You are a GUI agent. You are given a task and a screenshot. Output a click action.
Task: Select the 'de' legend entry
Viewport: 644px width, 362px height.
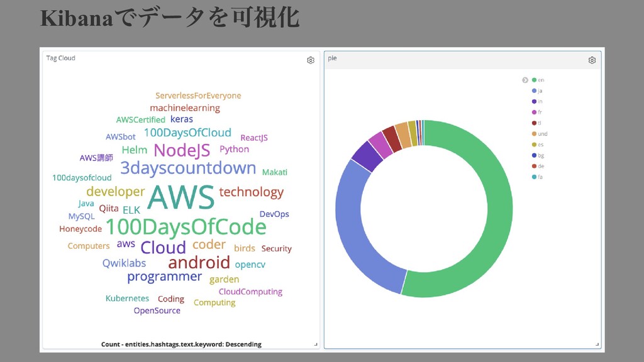tap(538, 166)
